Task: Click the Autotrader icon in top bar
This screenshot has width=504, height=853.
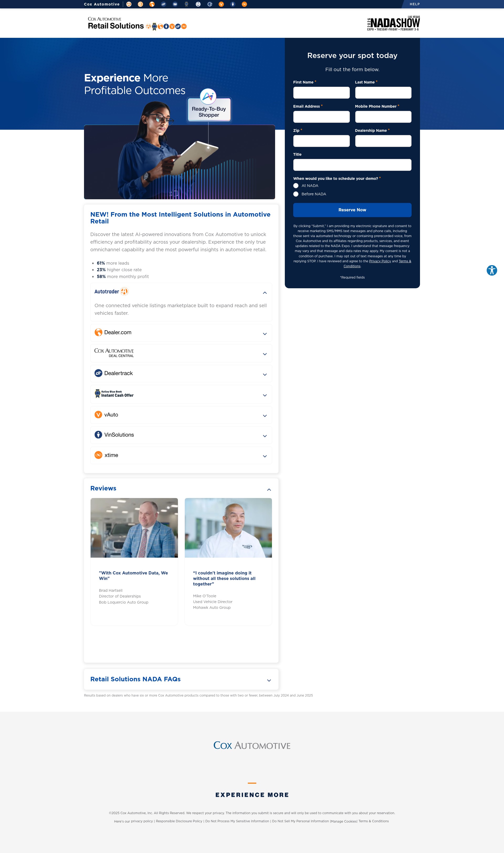Action: (129, 4)
